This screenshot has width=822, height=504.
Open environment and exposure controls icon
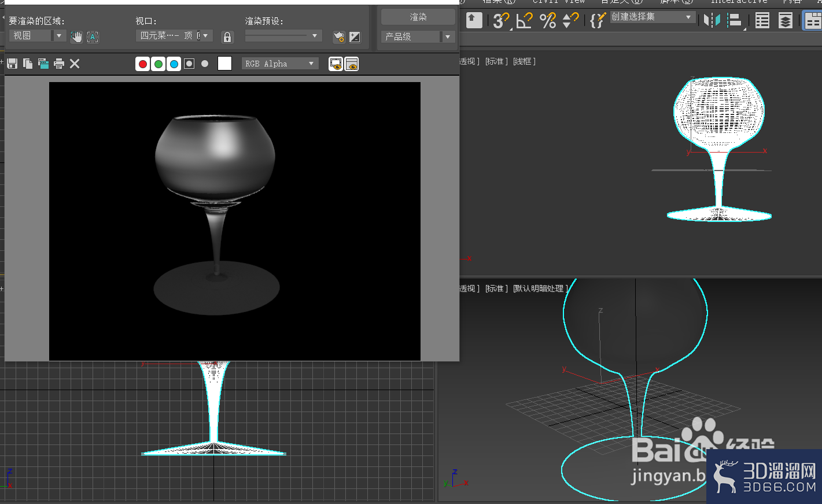tap(355, 37)
